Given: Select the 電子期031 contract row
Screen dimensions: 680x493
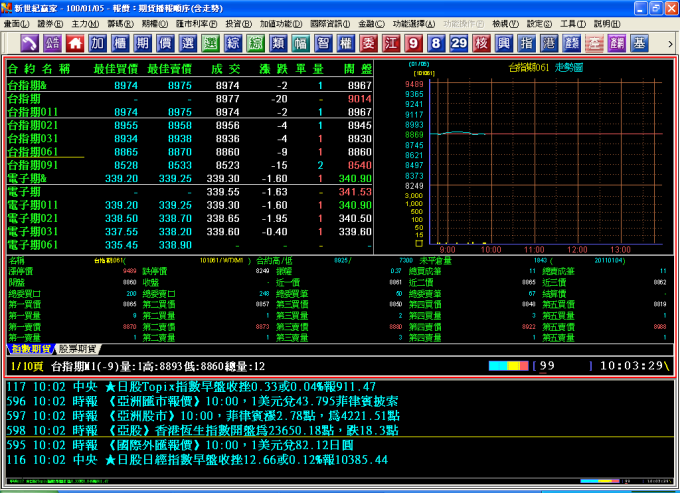Looking at the screenshot, I should (190, 232).
